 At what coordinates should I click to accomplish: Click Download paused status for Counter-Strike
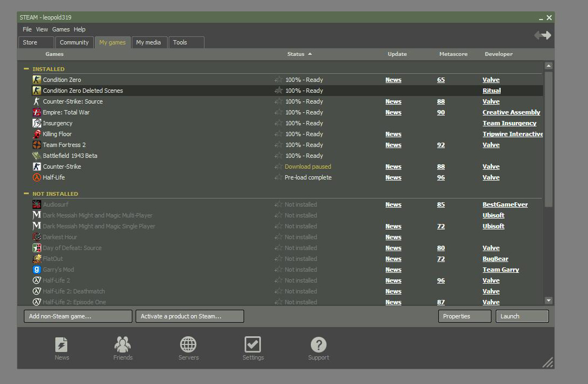point(308,167)
